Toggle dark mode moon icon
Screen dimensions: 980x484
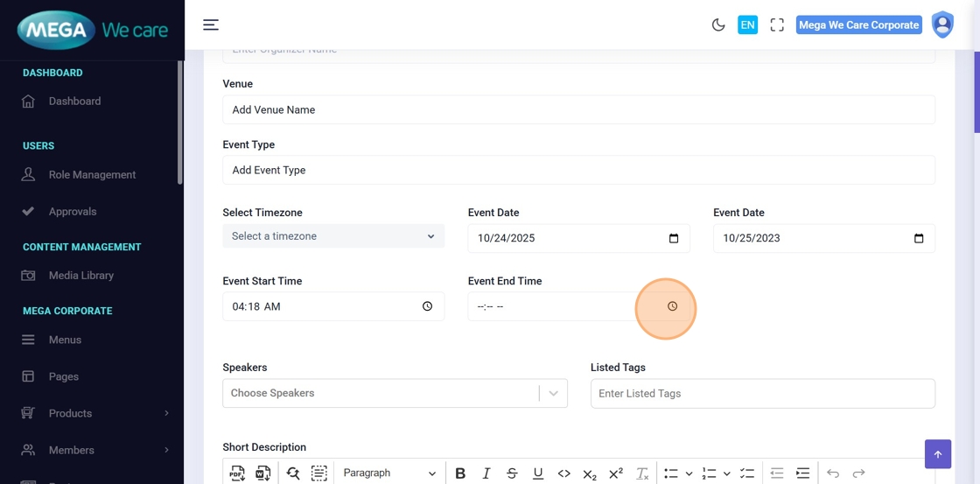718,25
